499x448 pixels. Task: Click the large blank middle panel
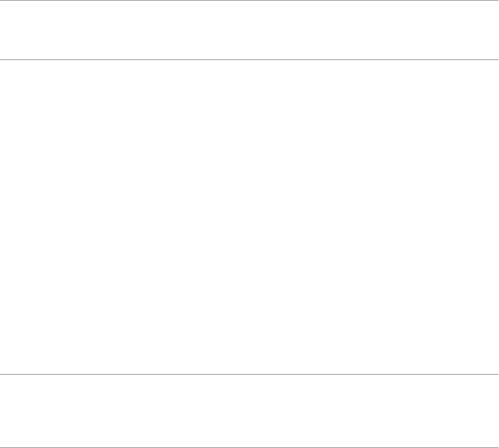pos(249,217)
